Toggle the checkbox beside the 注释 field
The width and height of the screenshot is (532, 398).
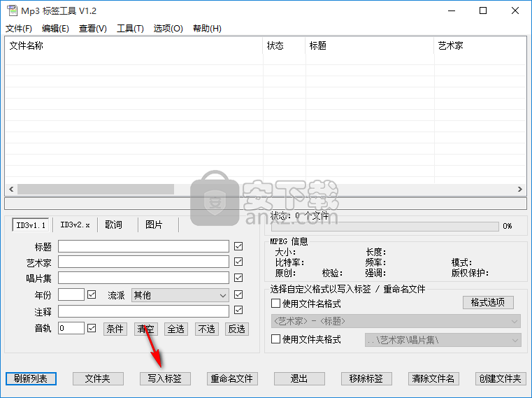pyautogui.click(x=238, y=310)
